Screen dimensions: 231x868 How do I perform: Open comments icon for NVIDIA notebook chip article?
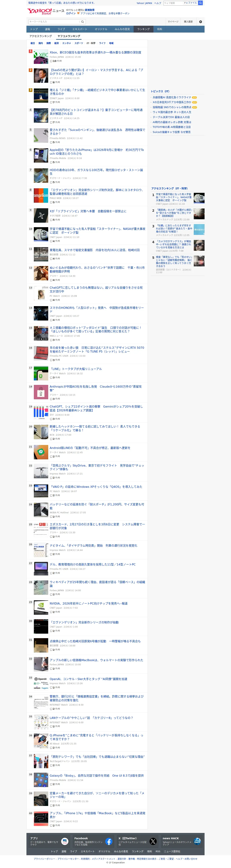[51, 612]
